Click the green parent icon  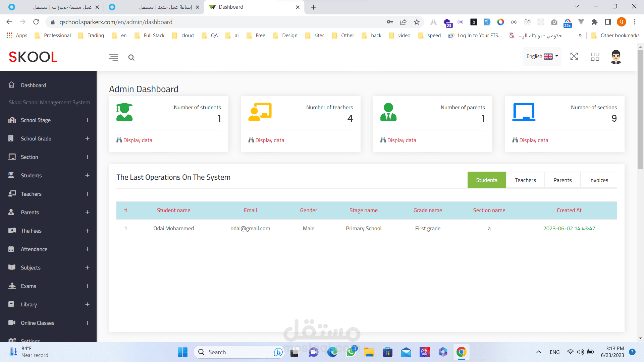coord(388,112)
